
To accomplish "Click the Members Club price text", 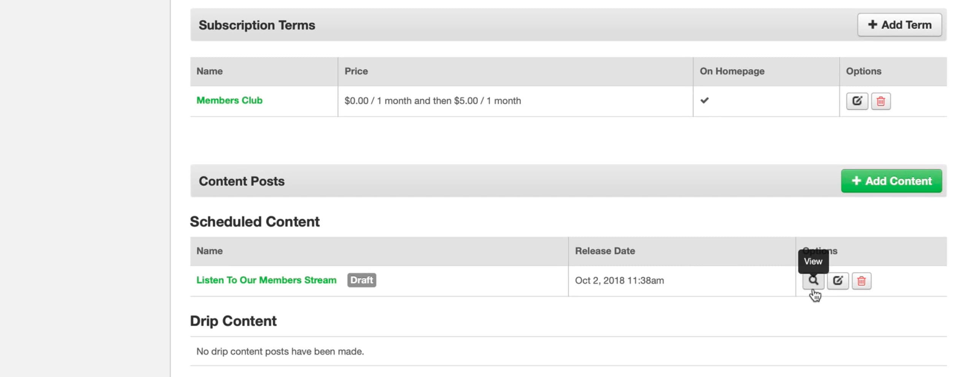I will pos(433,101).
